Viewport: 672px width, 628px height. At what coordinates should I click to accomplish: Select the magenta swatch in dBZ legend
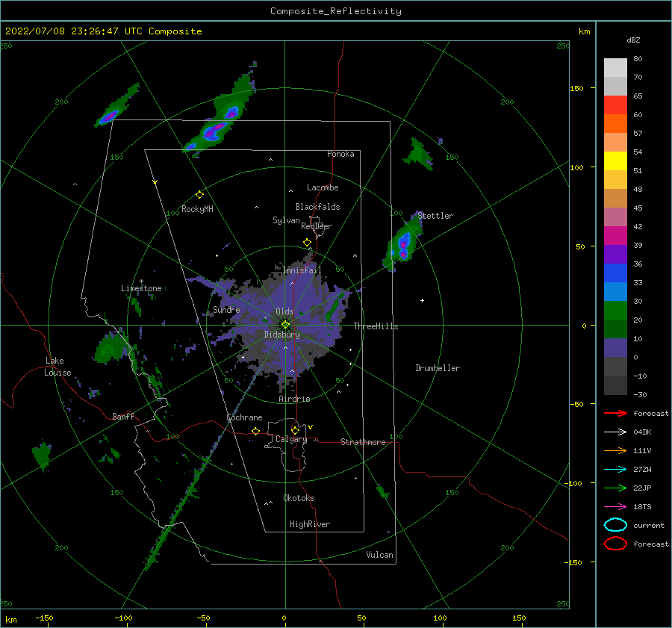[615, 236]
